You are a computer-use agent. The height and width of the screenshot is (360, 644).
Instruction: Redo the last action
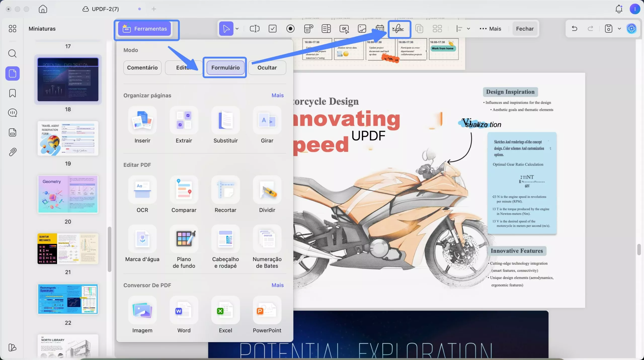tap(590, 29)
